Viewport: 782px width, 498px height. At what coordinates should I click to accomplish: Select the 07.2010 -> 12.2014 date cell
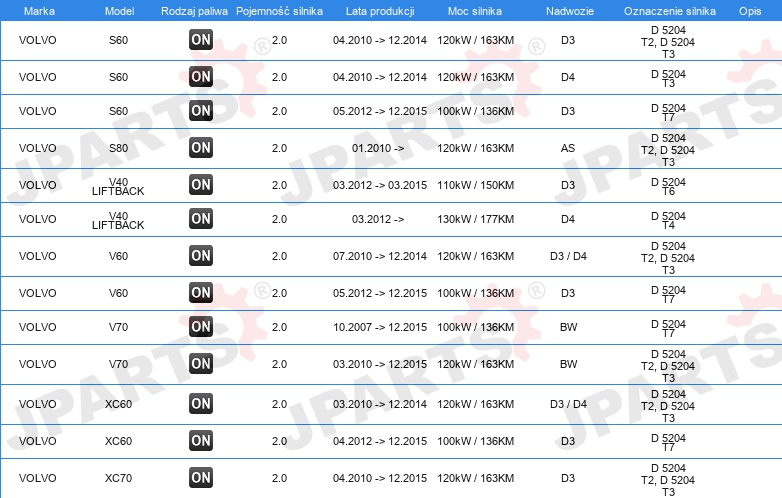click(380, 256)
